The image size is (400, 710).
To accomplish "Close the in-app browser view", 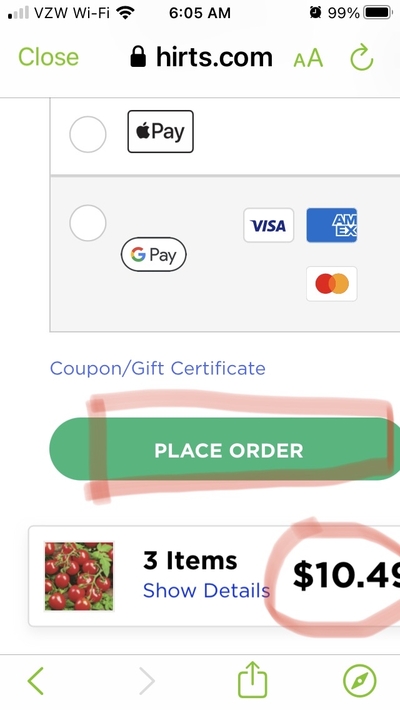I will (x=48, y=57).
